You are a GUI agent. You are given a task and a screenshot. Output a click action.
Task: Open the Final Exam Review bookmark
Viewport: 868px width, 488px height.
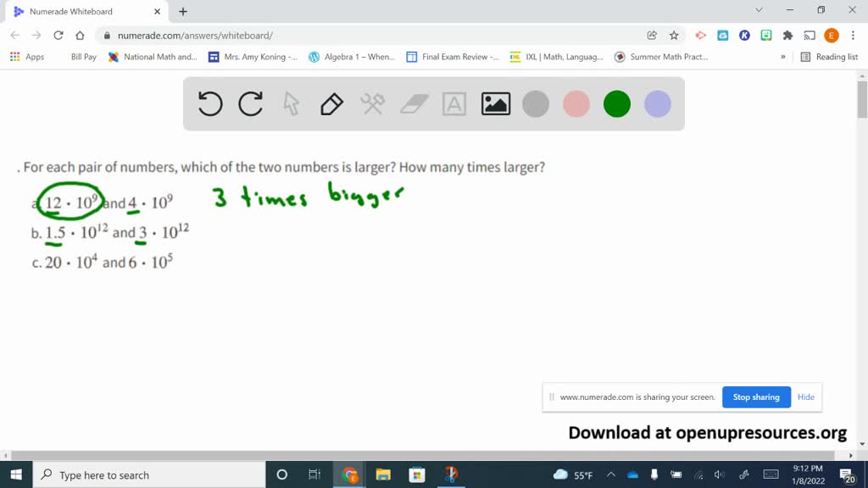pos(453,57)
